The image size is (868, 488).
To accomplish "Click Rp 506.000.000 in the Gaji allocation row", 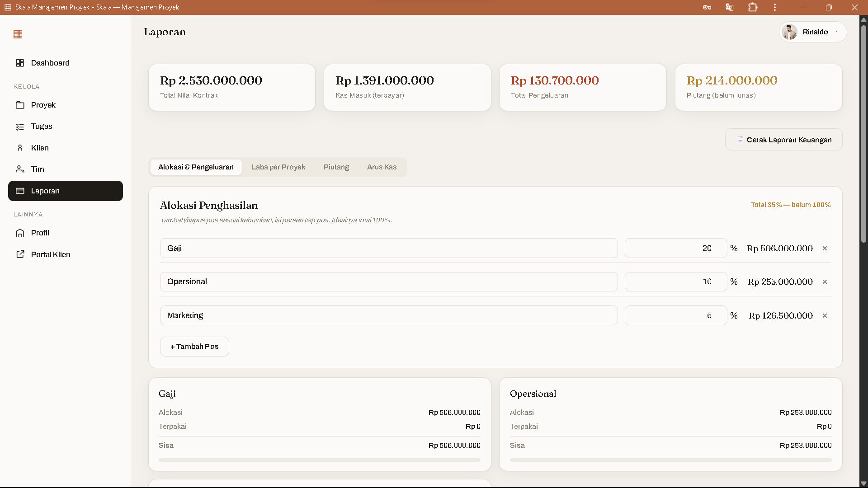I will 780,248.
